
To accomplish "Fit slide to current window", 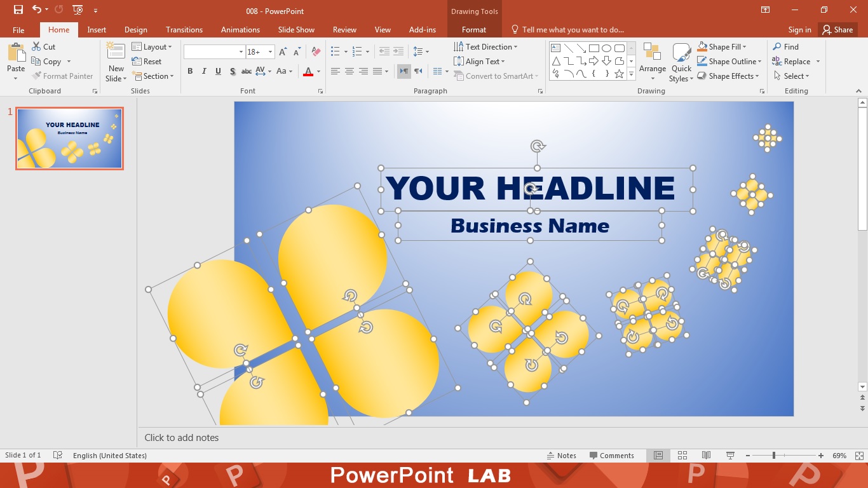I will (x=860, y=456).
